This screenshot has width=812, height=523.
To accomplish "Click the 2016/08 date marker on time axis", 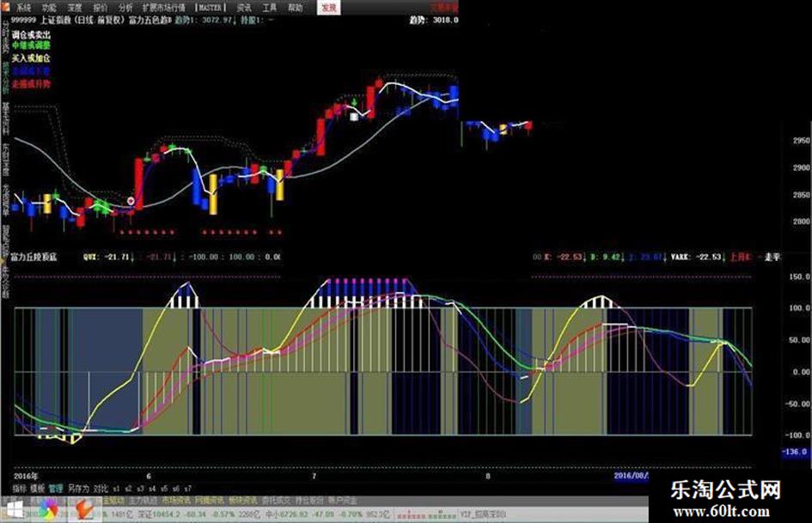I will pos(630,476).
